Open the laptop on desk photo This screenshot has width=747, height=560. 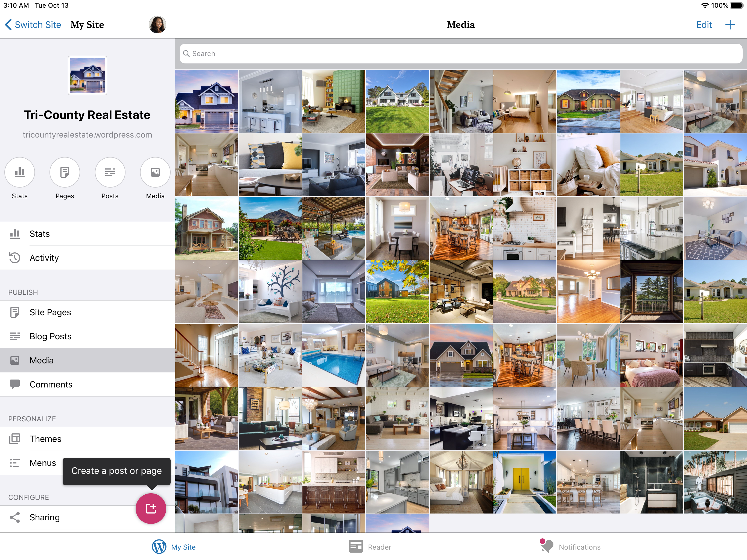point(461,165)
